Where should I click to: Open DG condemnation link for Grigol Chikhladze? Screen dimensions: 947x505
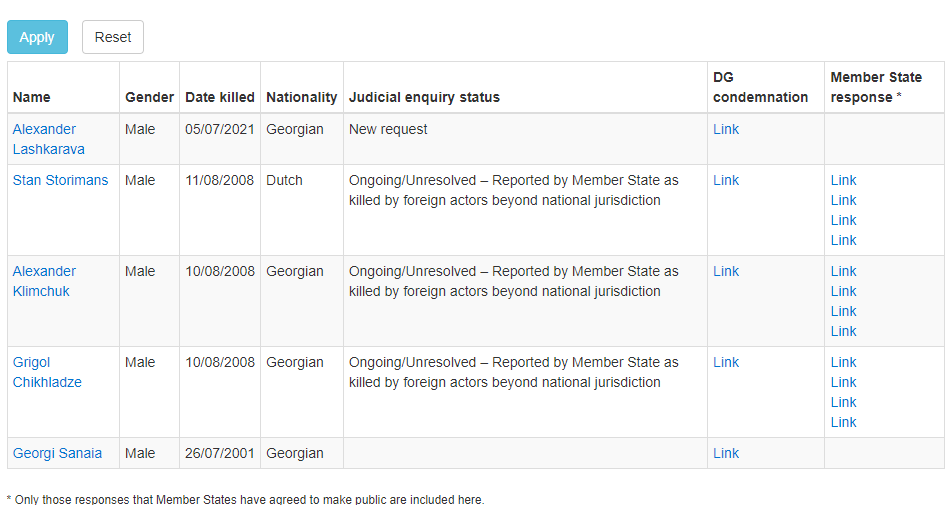click(725, 362)
